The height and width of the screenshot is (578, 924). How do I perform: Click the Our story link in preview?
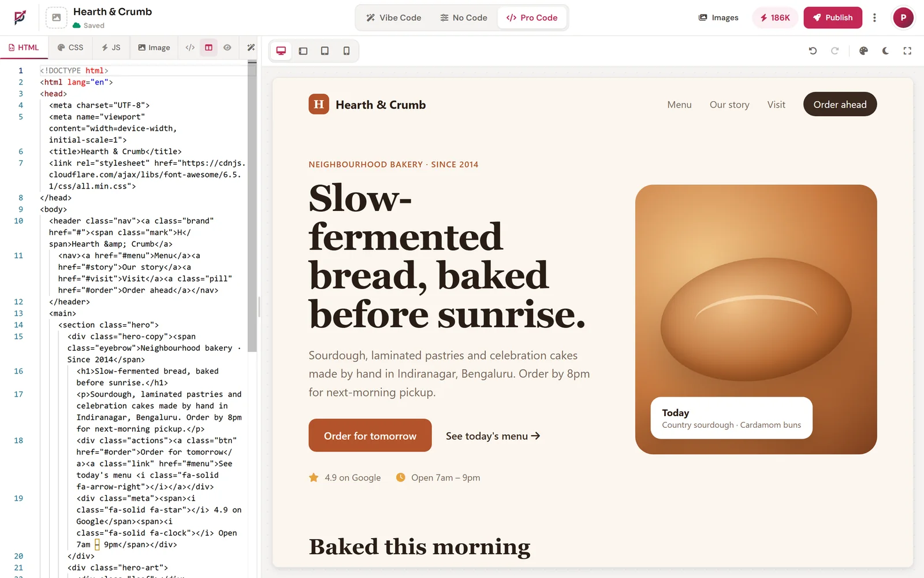click(729, 105)
